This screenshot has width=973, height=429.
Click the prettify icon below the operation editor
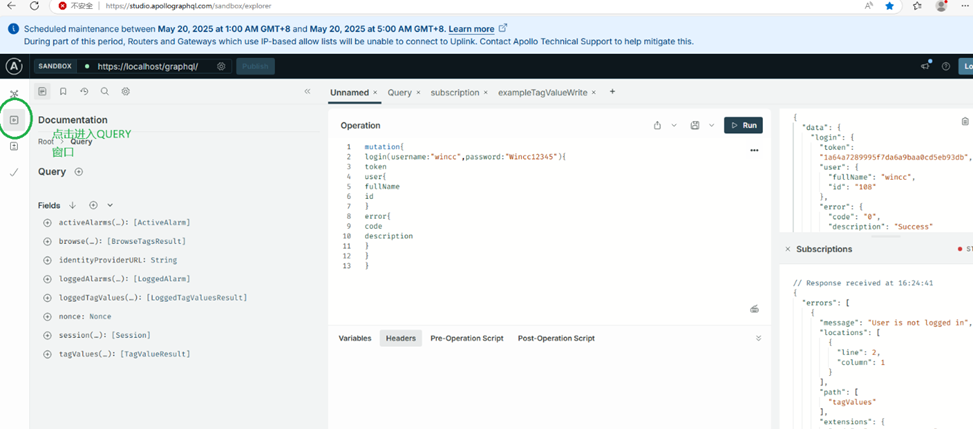(x=755, y=309)
